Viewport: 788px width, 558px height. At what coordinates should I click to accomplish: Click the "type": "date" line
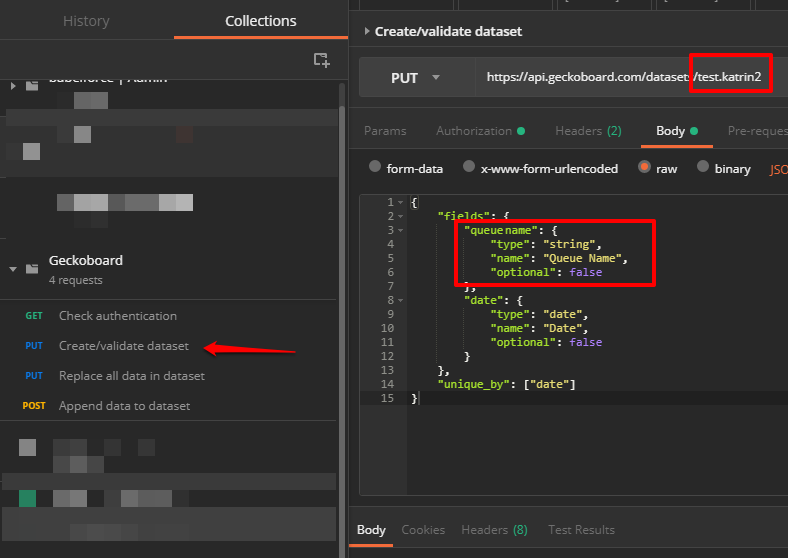[539, 314]
